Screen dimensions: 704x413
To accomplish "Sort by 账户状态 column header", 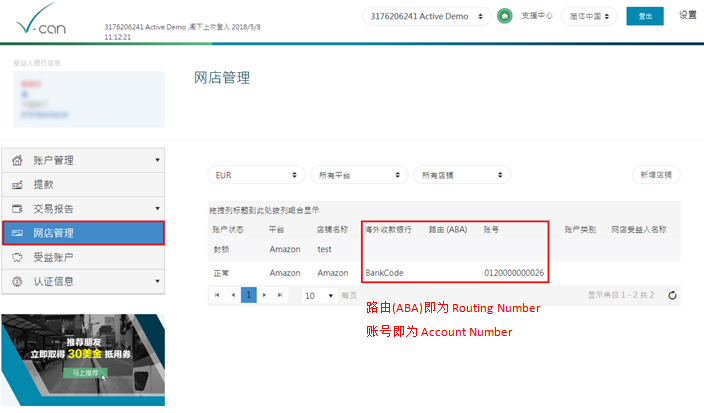I will (x=228, y=229).
